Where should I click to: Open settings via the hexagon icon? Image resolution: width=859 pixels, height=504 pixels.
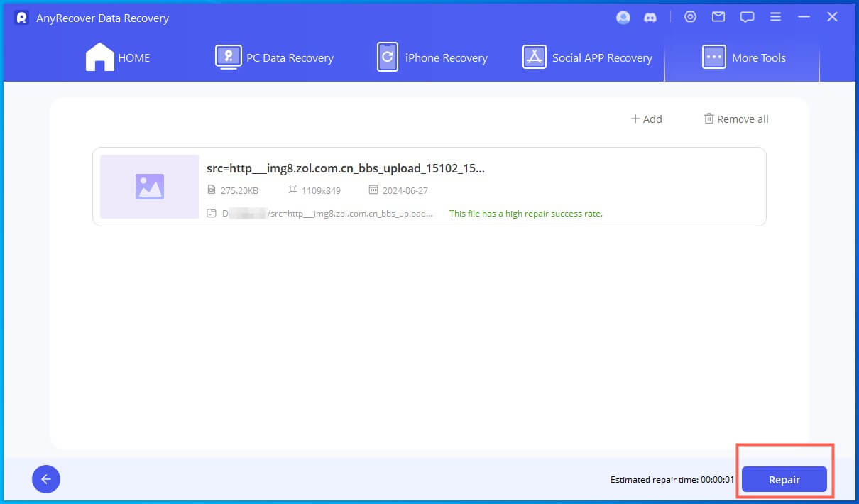pos(690,18)
